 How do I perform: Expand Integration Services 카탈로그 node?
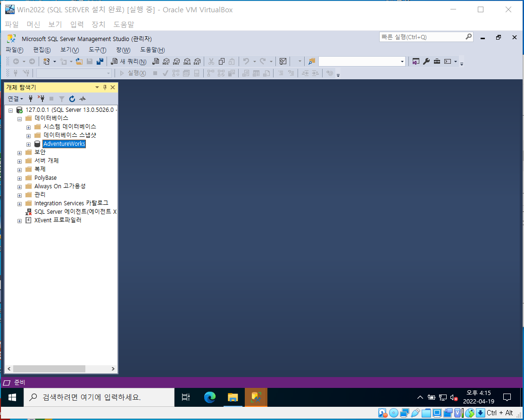(19, 204)
